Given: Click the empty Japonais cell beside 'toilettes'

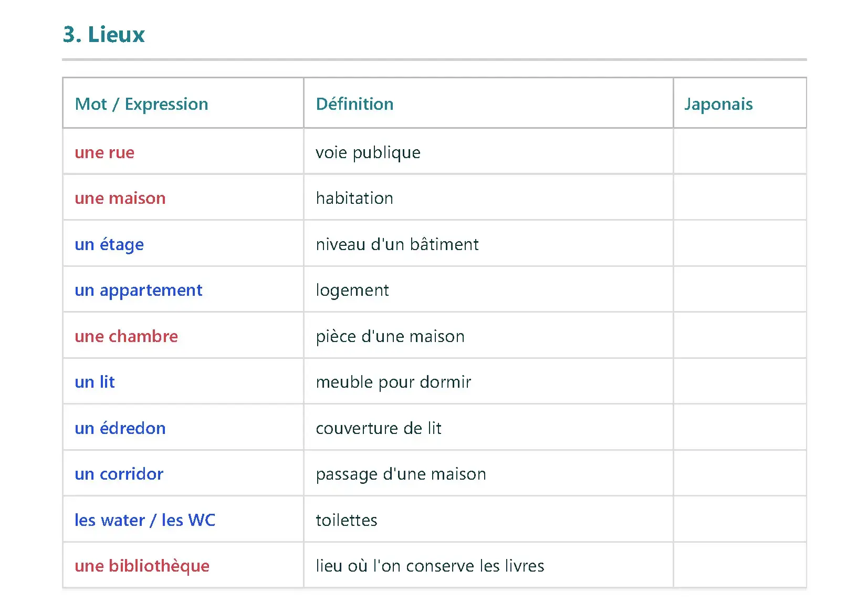Looking at the screenshot, I should point(739,520).
